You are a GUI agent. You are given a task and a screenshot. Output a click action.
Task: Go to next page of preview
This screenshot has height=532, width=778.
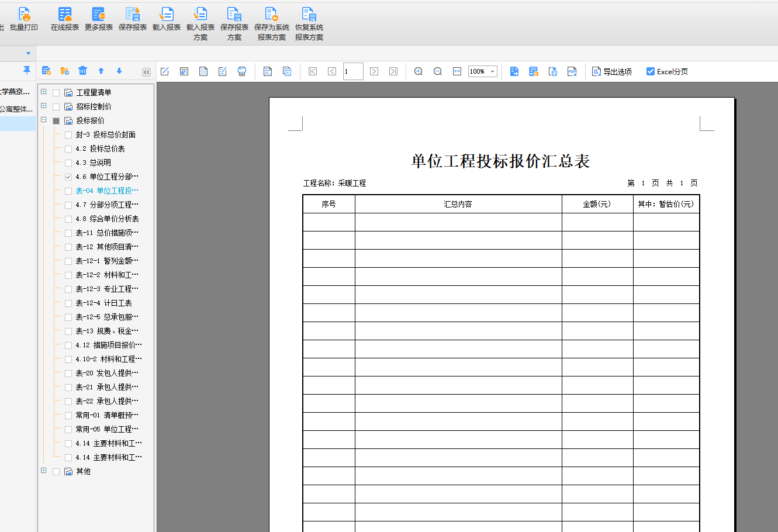[374, 71]
